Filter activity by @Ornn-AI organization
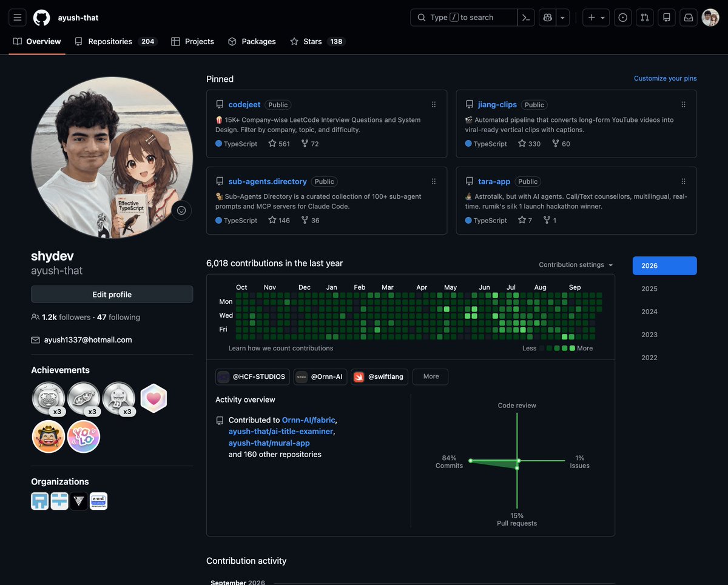The image size is (728, 585). (320, 376)
